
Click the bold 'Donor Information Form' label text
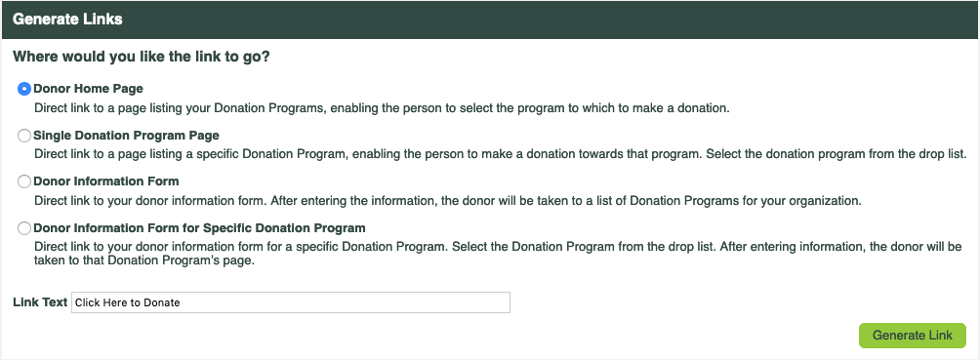point(106,181)
